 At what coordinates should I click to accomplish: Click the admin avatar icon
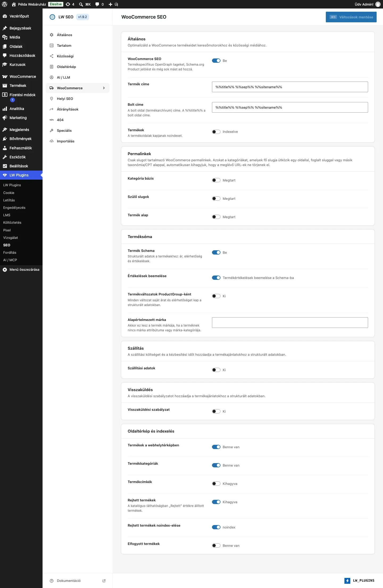coord(378,4)
